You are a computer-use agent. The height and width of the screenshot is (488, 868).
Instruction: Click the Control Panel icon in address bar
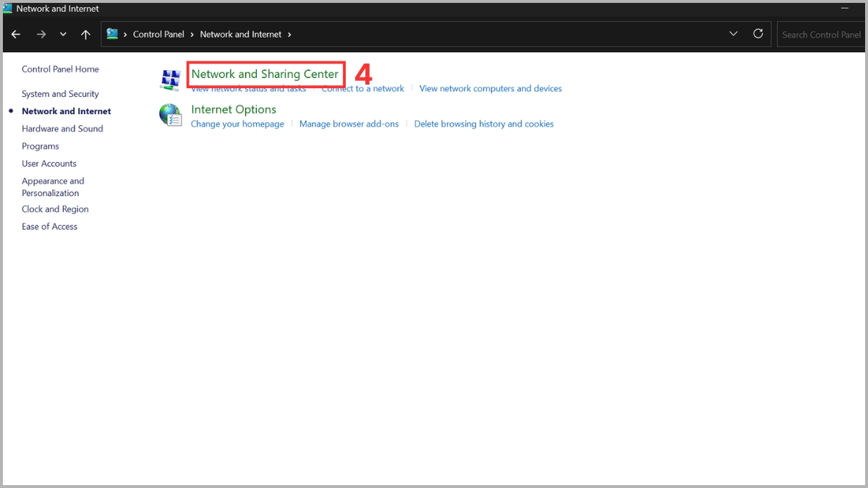(112, 33)
